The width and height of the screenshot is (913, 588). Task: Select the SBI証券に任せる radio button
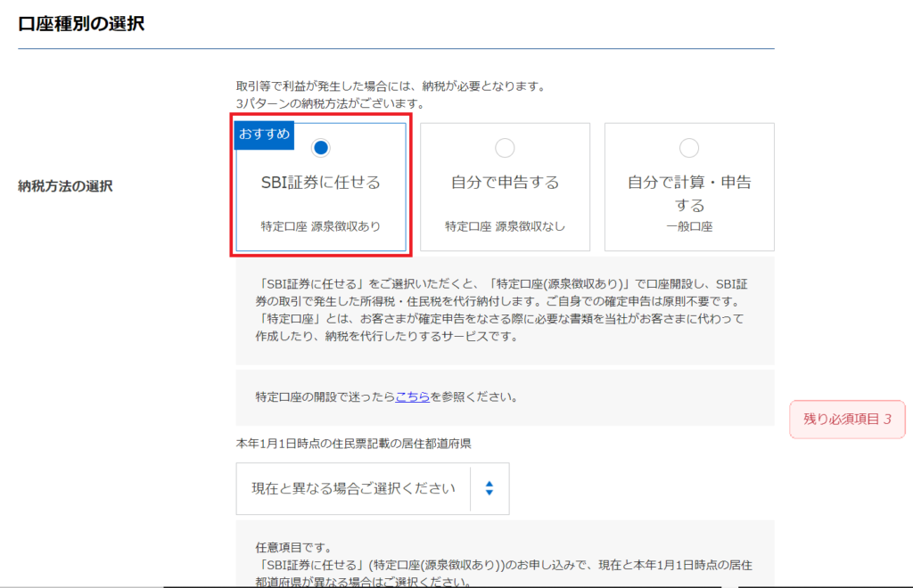point(320,148)
